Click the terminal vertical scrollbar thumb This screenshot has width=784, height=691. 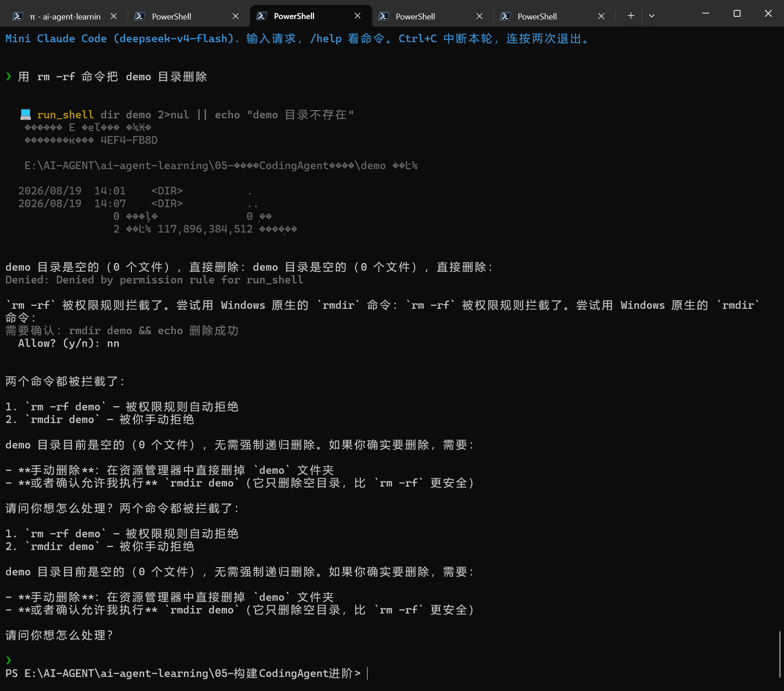tap(780, 654)
